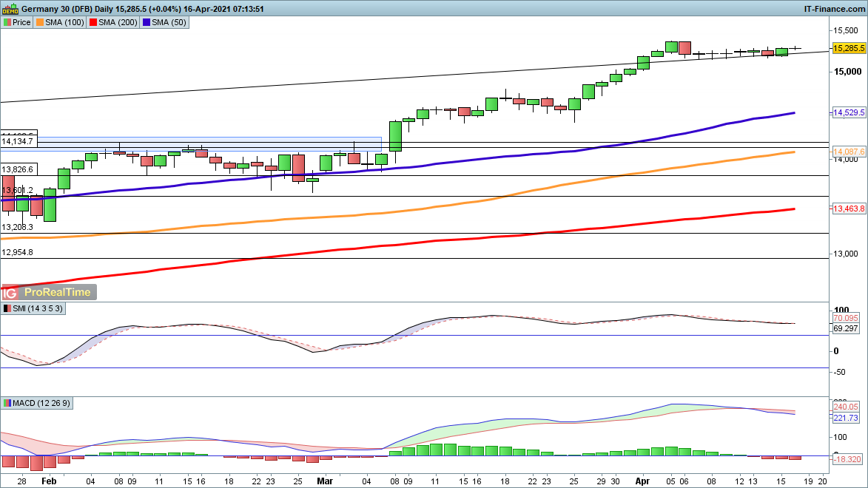Click the 13,463.8 SMA 200 value tag
This screenshot has width=868, height=488.
coord(849,209)
